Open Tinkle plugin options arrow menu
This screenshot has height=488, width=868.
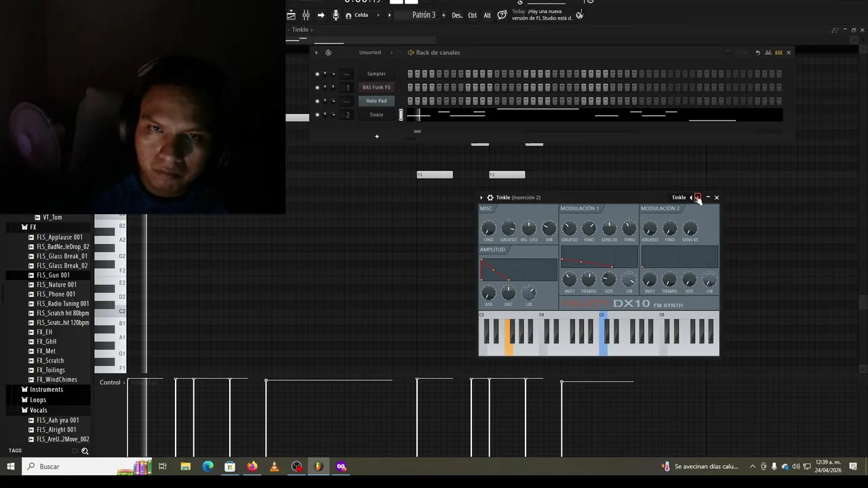click(x=481, y=198)
